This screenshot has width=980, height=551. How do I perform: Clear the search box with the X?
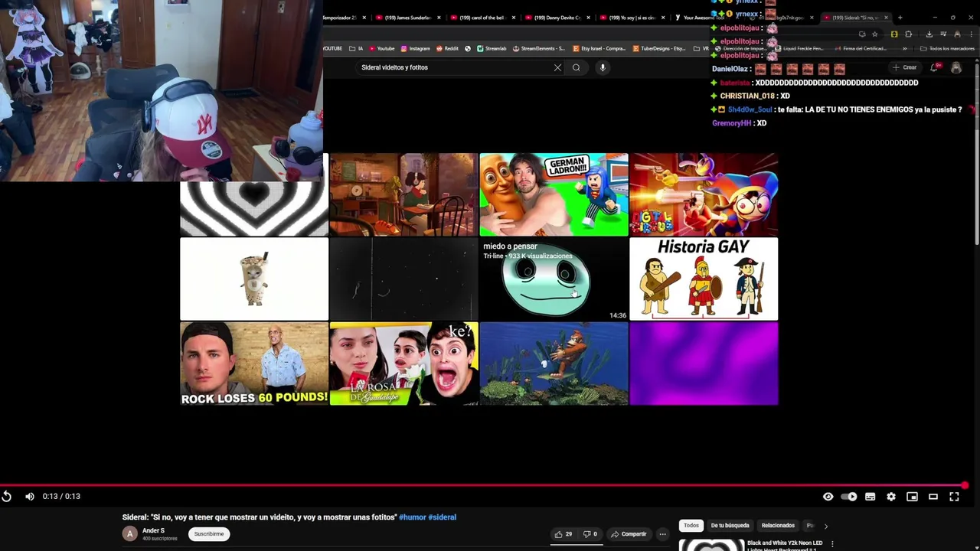pyautogui.click(x=557, y=67)
